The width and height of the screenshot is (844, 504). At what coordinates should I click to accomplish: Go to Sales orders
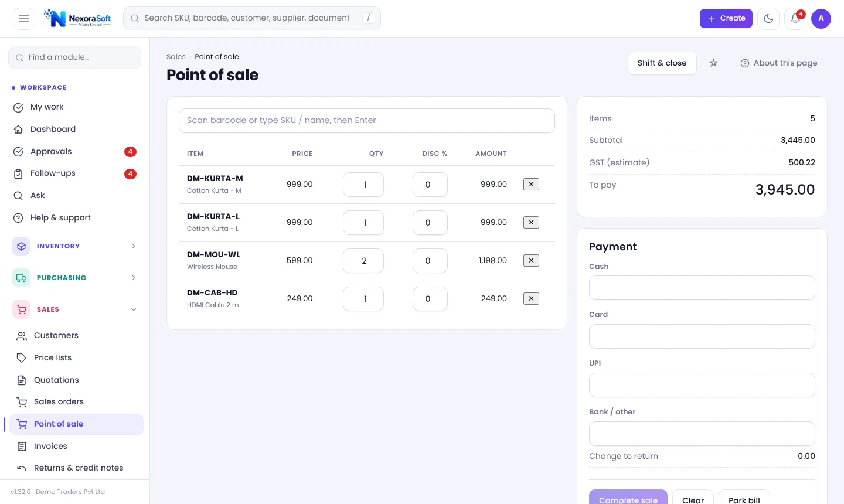pyautogui.click(x=76, y=402)
